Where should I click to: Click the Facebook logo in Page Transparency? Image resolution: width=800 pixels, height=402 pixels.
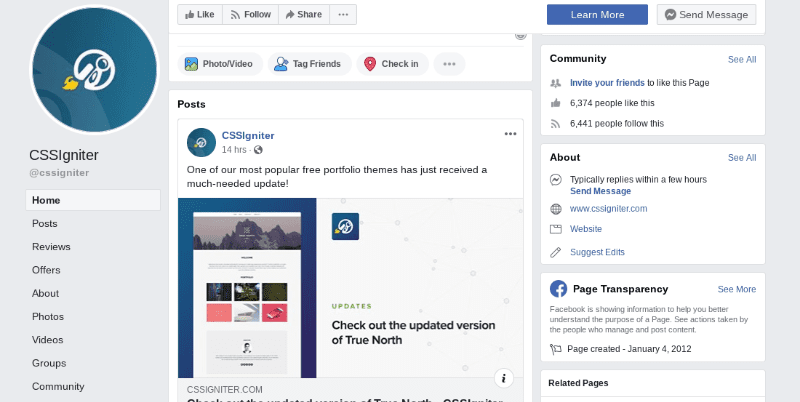[x=558, y=289]
